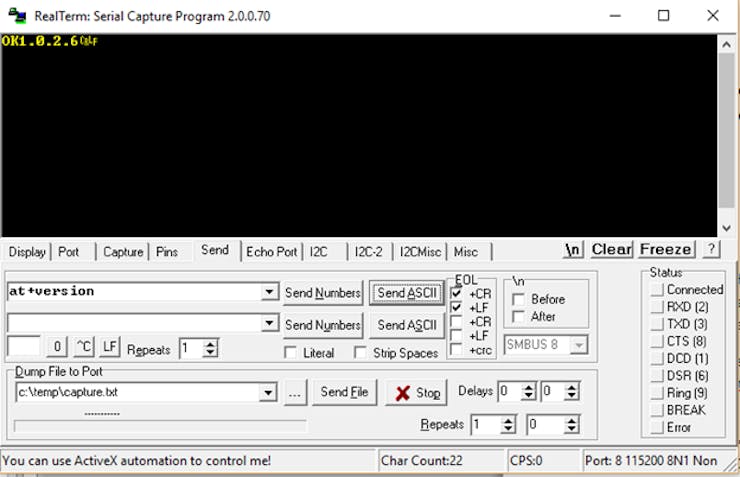The width and height of the screenshot is (740, 477).
Task: Click the terminal scrollbar down arrow
Action: point(726,228)
